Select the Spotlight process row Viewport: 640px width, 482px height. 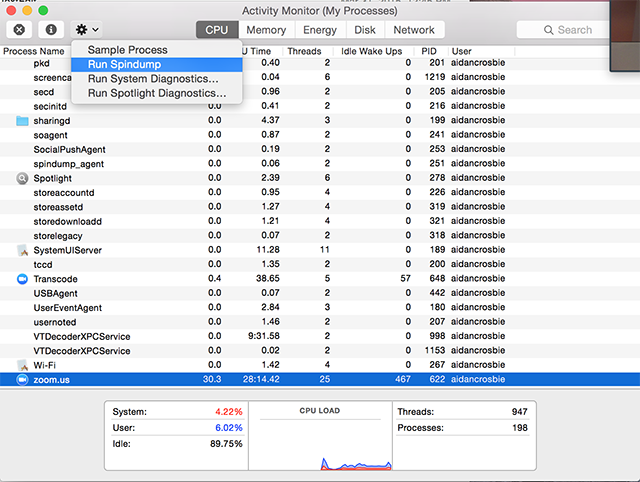coord(320,178)
